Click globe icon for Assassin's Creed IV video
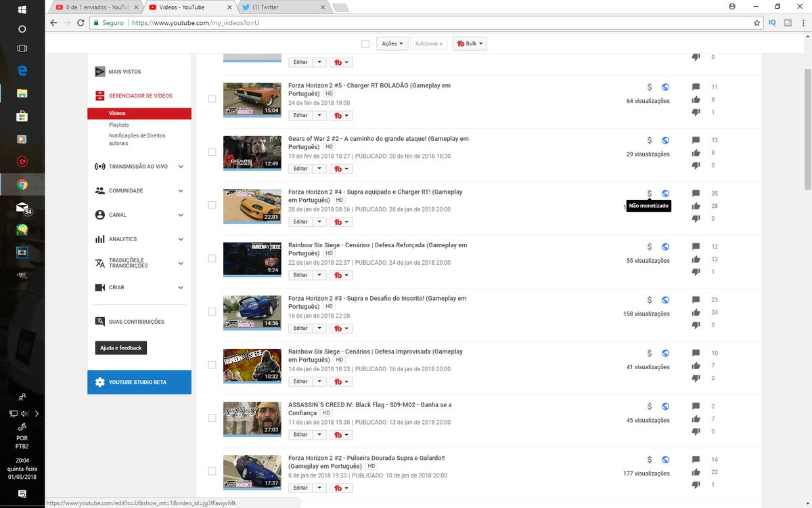Viewport: 812px width, 508px height. click(665, 406)
